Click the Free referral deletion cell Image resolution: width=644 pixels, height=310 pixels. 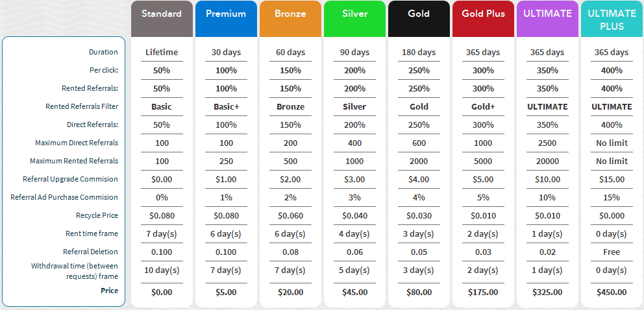coord(612,252)
